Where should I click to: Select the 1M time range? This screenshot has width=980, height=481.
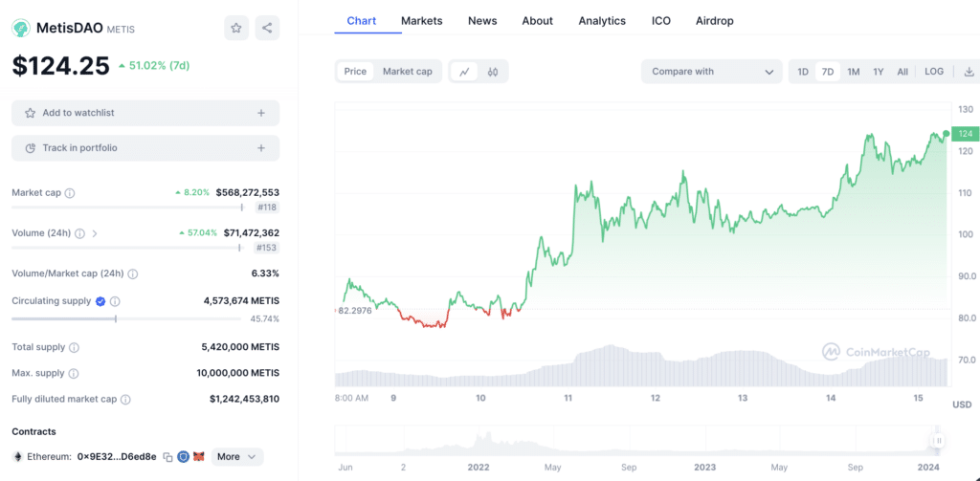tap(853, 72)
